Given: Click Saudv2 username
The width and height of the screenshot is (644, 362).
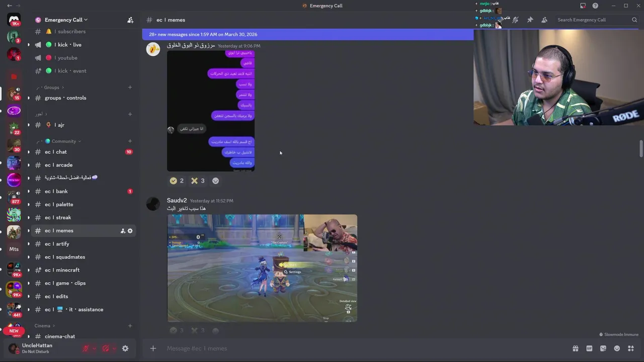Looking at the screenshot, I should tap(177, 200).
